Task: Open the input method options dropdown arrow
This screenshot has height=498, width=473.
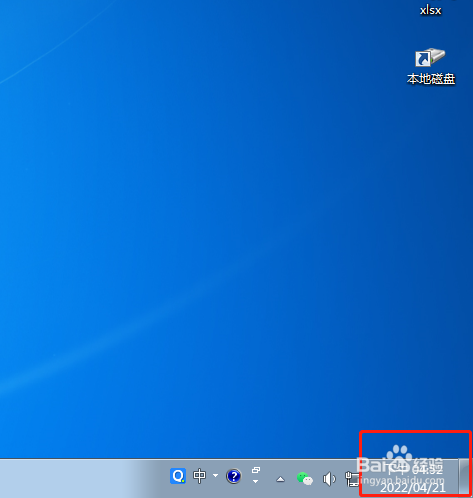Action: pyautogui.click(x=215, y=475)
